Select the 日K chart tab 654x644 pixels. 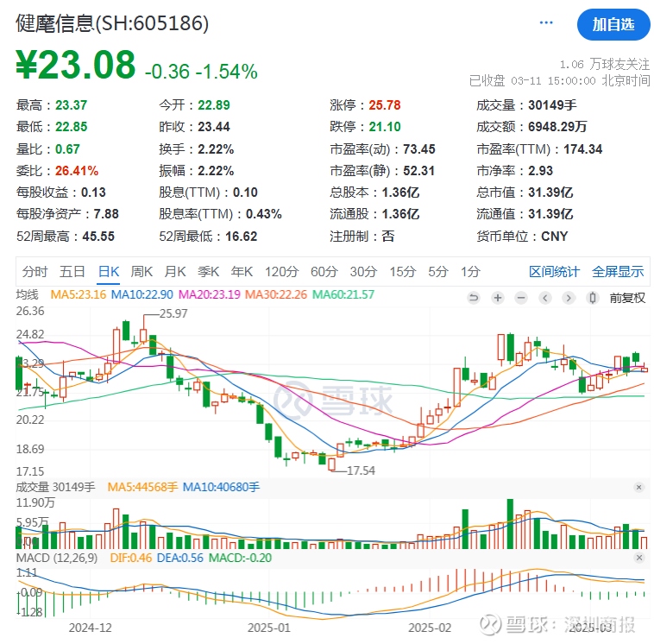pos(109,272)
